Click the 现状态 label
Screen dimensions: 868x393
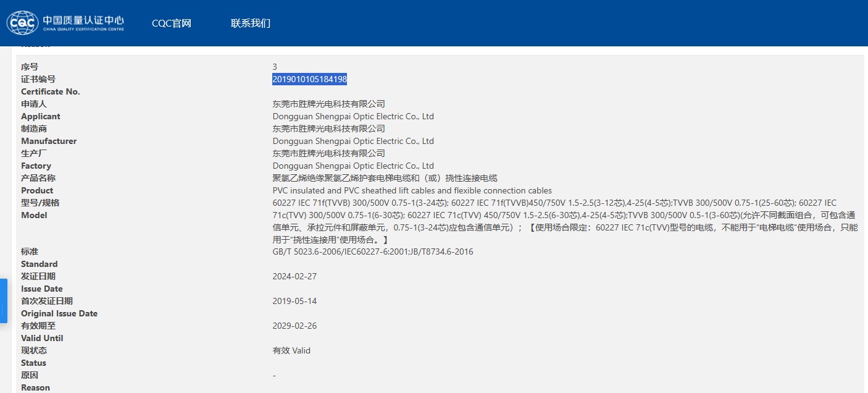[34, 350]
